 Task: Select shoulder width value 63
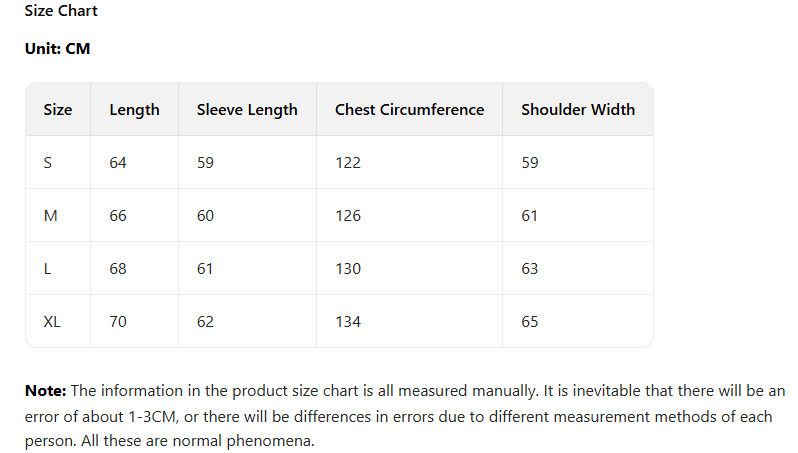coord(530,269)
